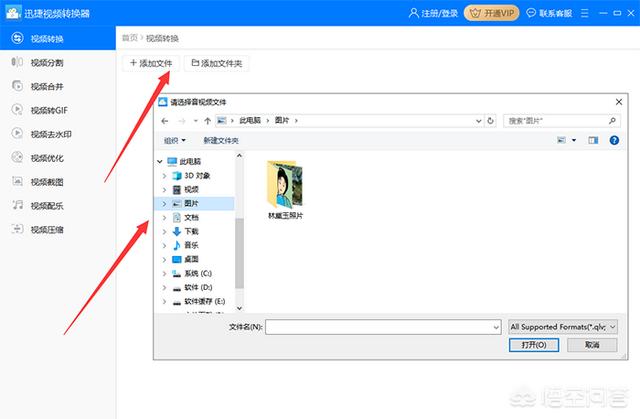The height and width of the screenshot is (419, 640).
Task: Select 系统 (C:) drive in tree
Action: (198, 273)
